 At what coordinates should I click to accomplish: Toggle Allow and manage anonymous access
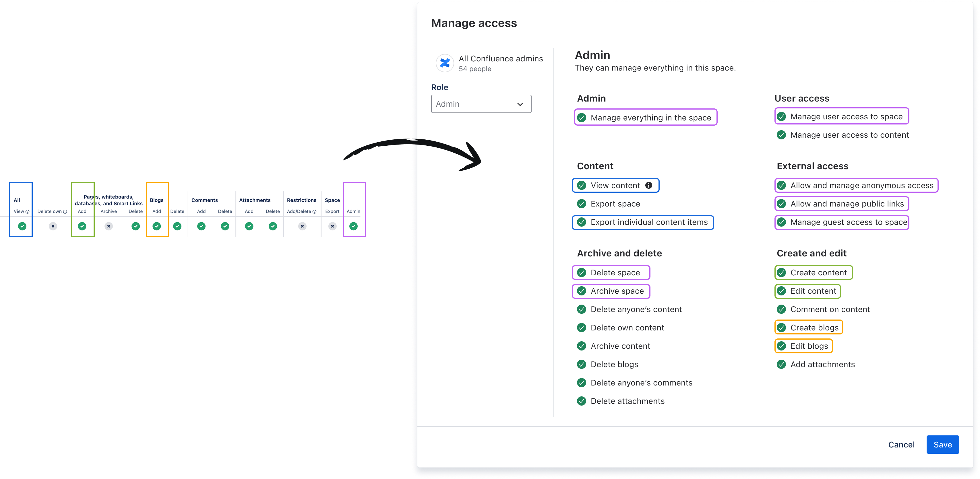[782, 185]
